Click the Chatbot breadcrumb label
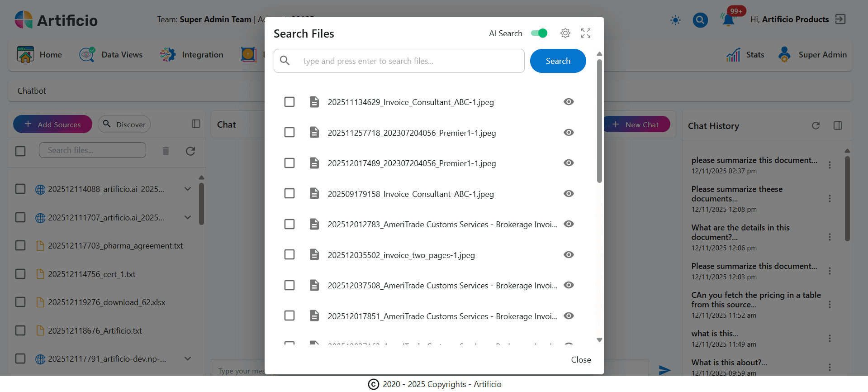 pyautogui.click(x=32, y=91)
